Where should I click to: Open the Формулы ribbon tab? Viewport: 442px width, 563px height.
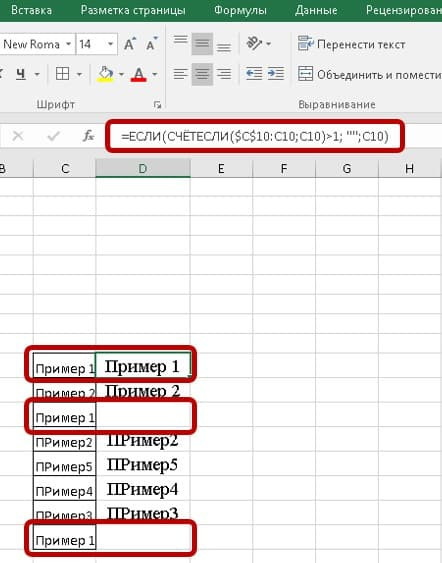[240, 10]
